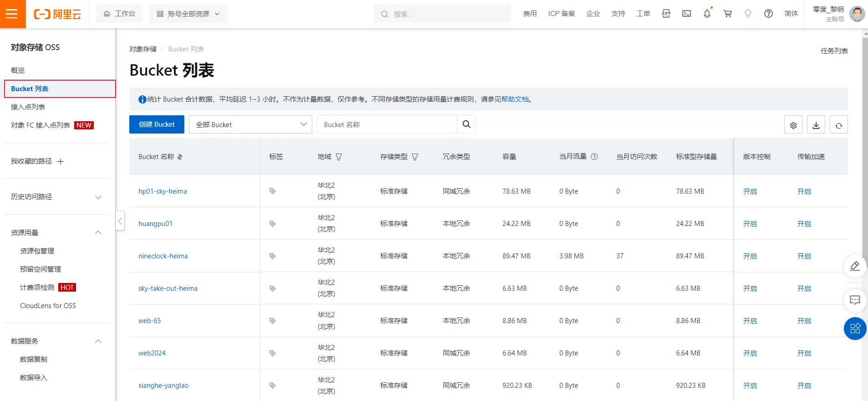
Task: Open the help documentation link
Action: pos(515,99)
